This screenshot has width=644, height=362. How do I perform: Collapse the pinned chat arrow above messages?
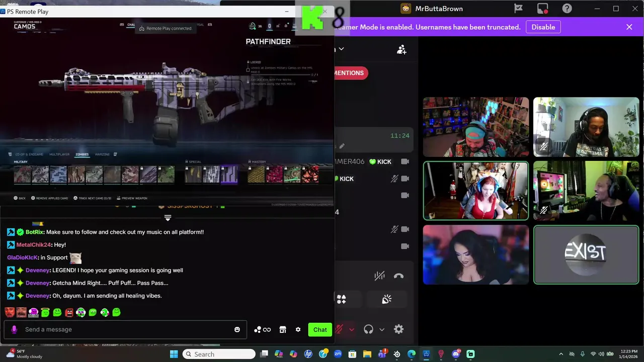click(x=168, y=218)
